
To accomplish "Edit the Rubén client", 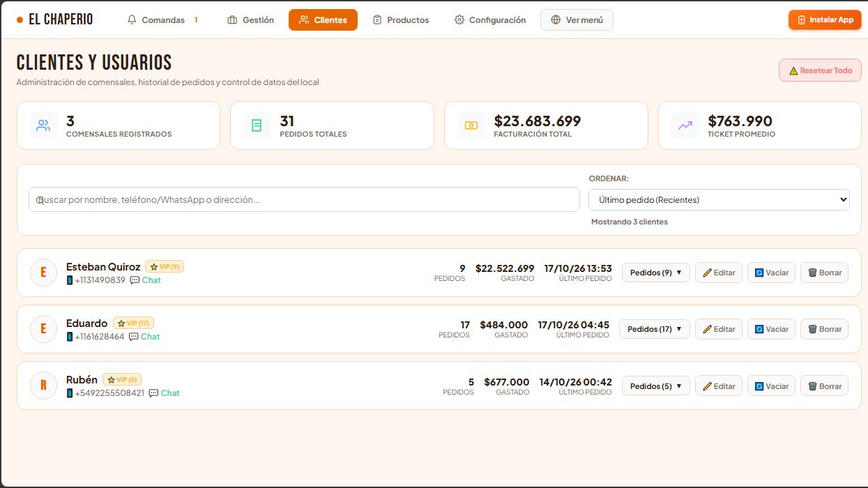I will tap(719, 386).
